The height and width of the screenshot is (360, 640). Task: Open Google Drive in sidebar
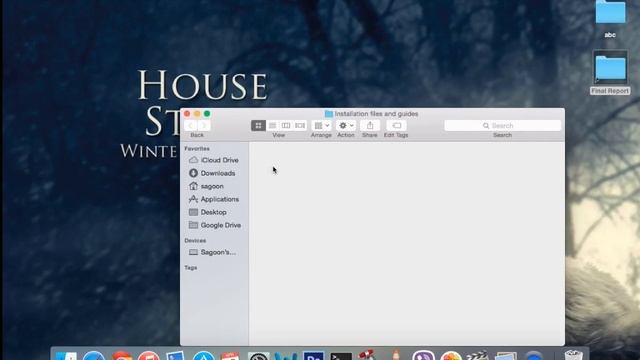pos(214,225)
